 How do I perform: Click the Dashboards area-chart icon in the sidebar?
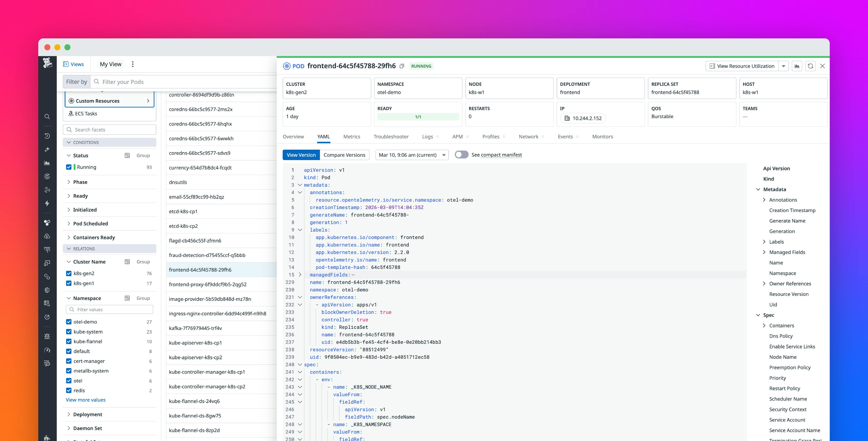[47, 163]
